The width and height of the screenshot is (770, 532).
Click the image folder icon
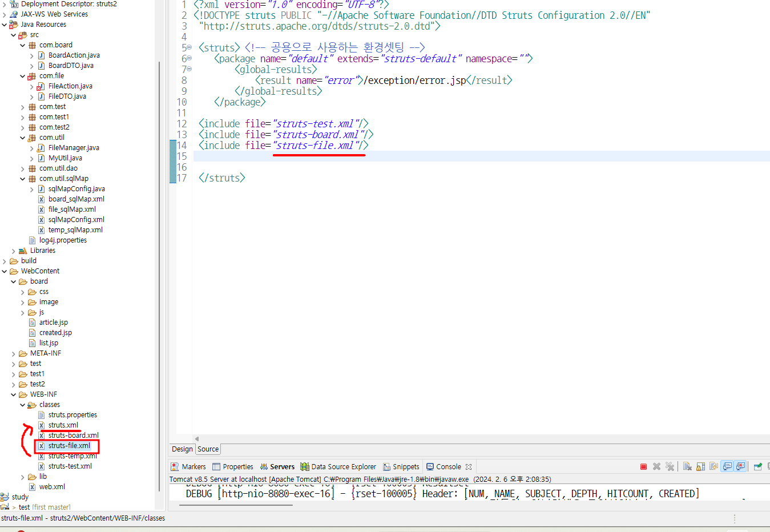(32, 302)
